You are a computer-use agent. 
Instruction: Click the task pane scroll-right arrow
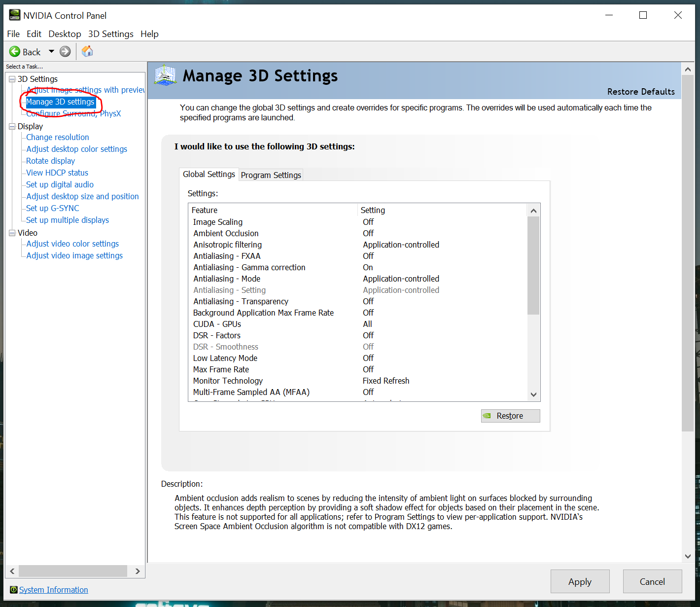pyautogui.click(x=138, y=571)
